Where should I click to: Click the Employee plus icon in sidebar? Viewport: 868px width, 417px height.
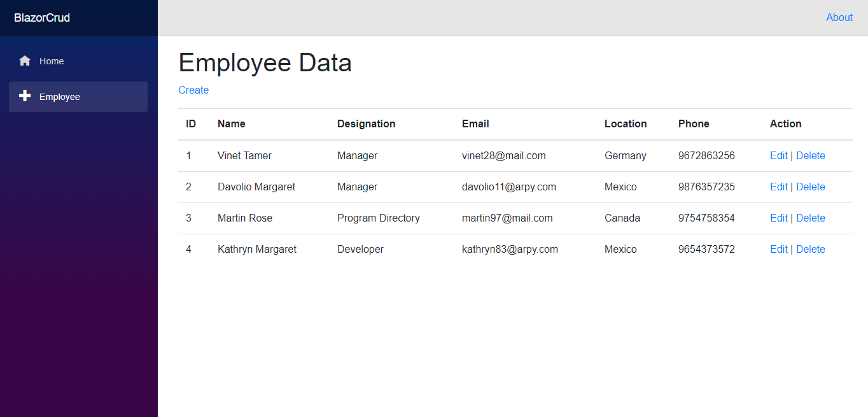pyautogui.click(x=25, y=96)
